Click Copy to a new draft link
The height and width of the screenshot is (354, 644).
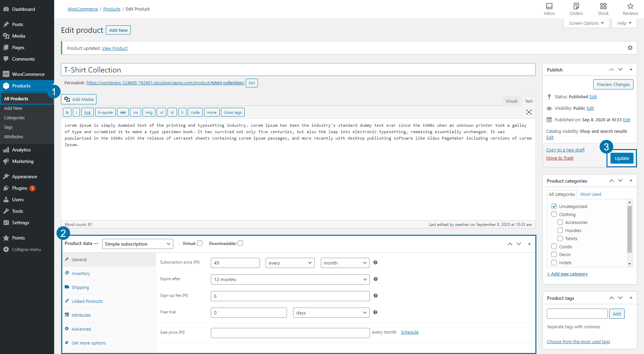[x=565, y=150]
